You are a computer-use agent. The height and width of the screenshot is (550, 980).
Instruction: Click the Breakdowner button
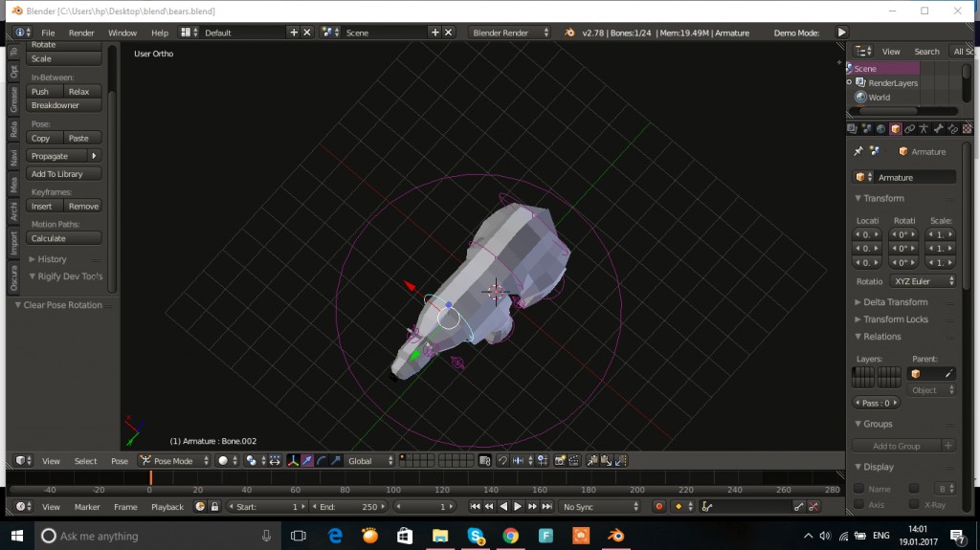point(56,105)
